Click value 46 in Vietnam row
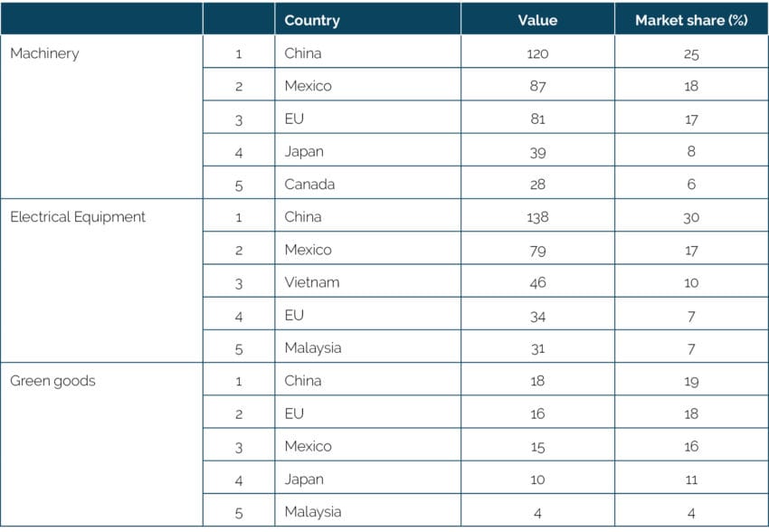769x532 pixels. click(537, 282)
